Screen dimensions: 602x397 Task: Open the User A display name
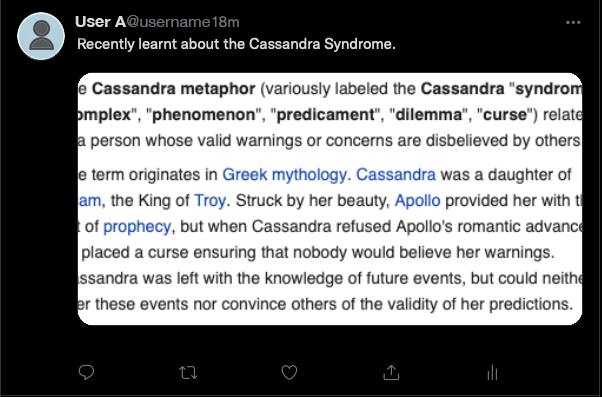(100, 22)
